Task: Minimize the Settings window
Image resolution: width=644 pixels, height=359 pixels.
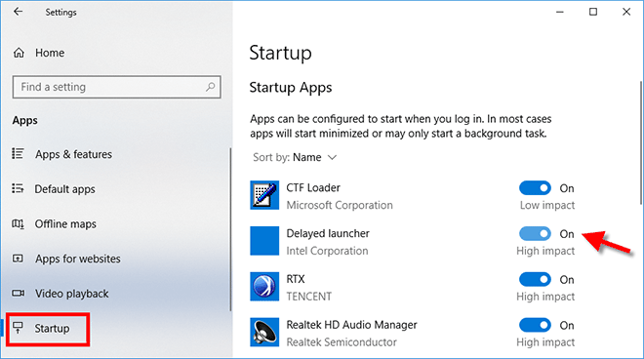Action: tap(559, 12)
